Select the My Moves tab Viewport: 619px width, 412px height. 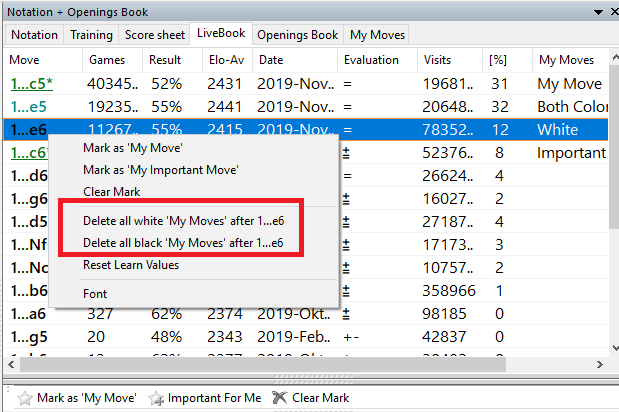[x=377, y=34]
